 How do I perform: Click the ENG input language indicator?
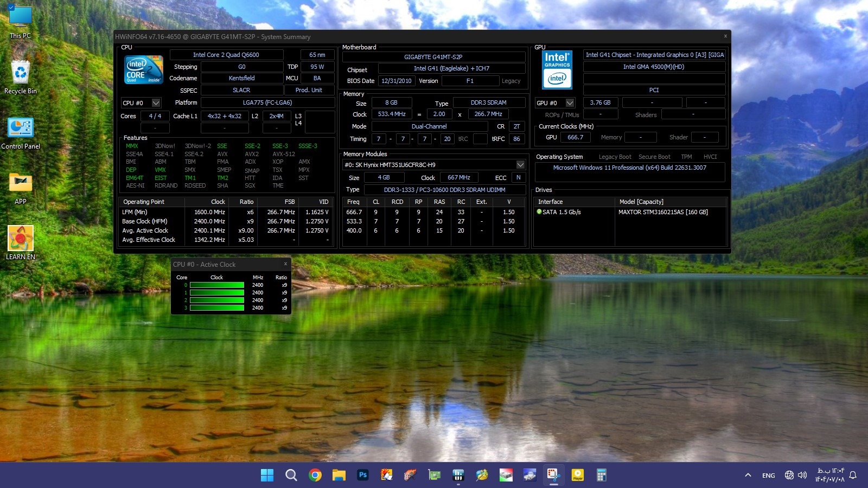(768, 476)
